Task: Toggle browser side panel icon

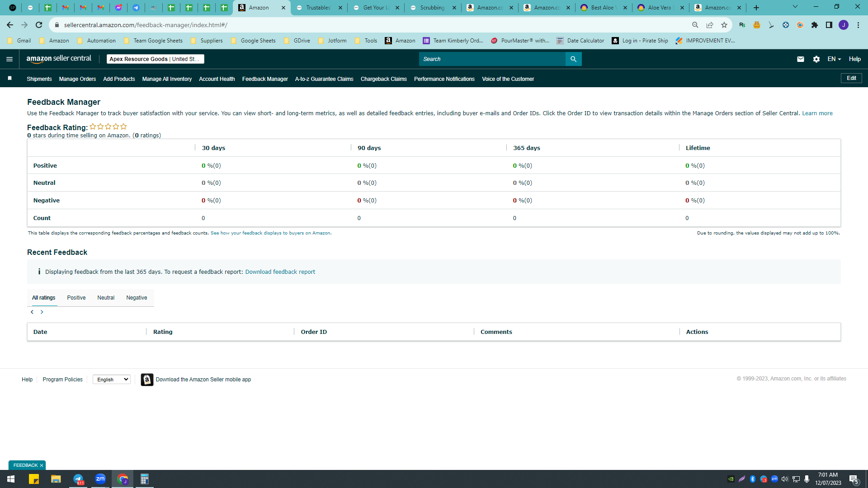Action: coord(829,25)
